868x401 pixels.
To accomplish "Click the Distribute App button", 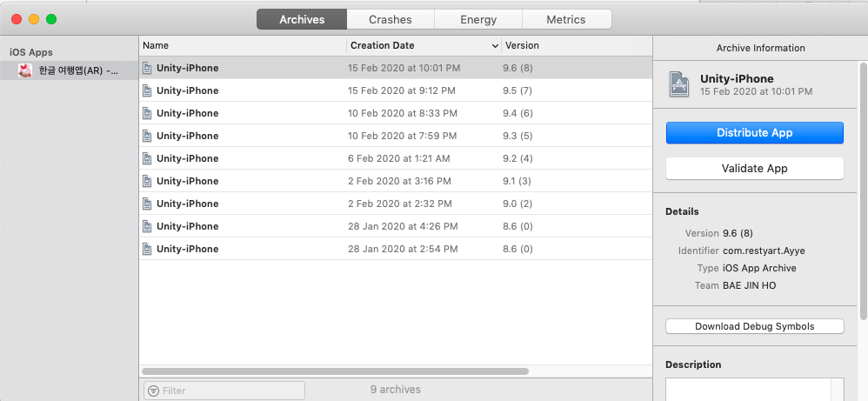I will point(755,133).
